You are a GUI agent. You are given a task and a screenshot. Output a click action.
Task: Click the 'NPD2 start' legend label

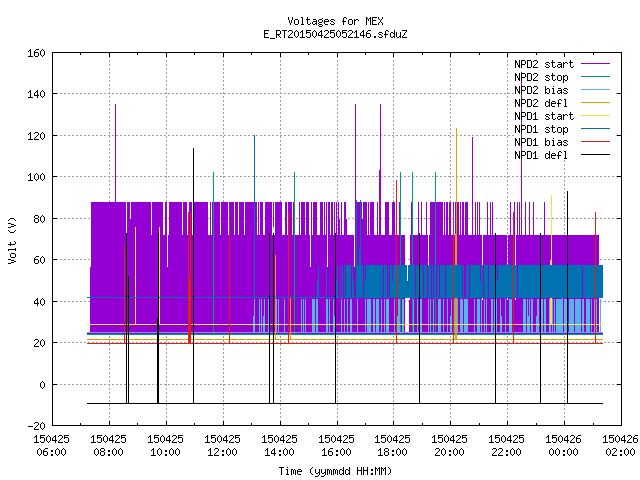pyautogui.click(x=544, y=64)
